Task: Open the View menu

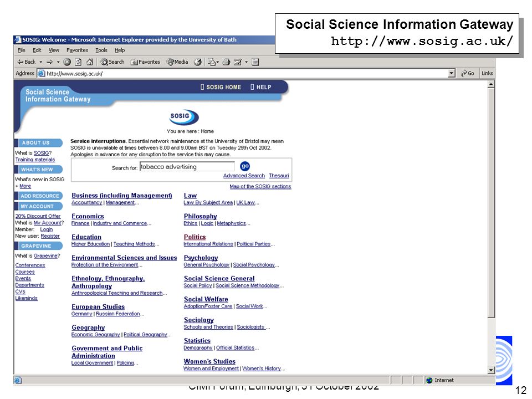Action: point(54,50)
